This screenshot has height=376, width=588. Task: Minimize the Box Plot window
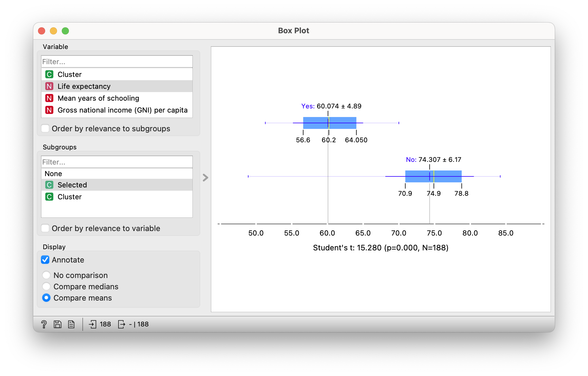[x=53, y=31]
